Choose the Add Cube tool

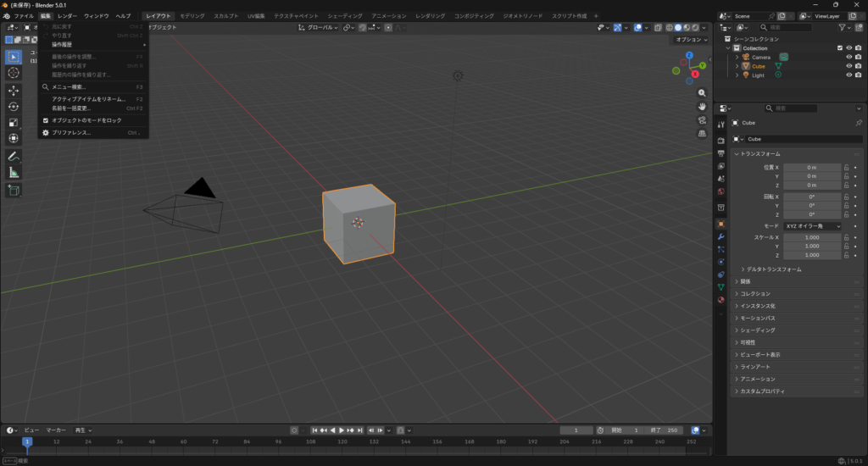14,191
